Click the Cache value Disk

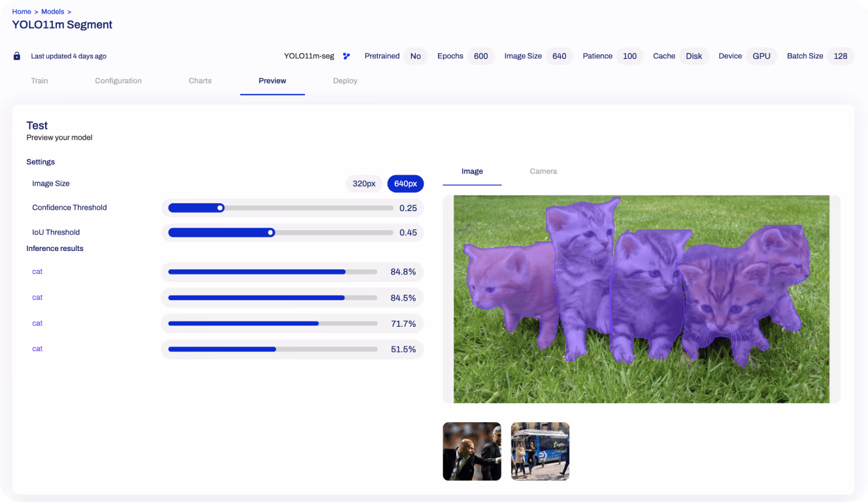point(694,56)
